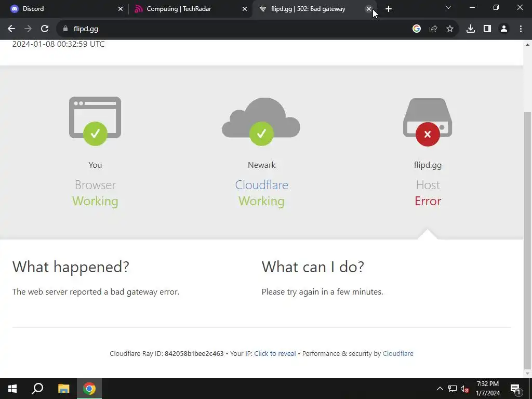Open the muted volume tray icon
The width and height of the screenshot is (532, 399).
point(465,389)
